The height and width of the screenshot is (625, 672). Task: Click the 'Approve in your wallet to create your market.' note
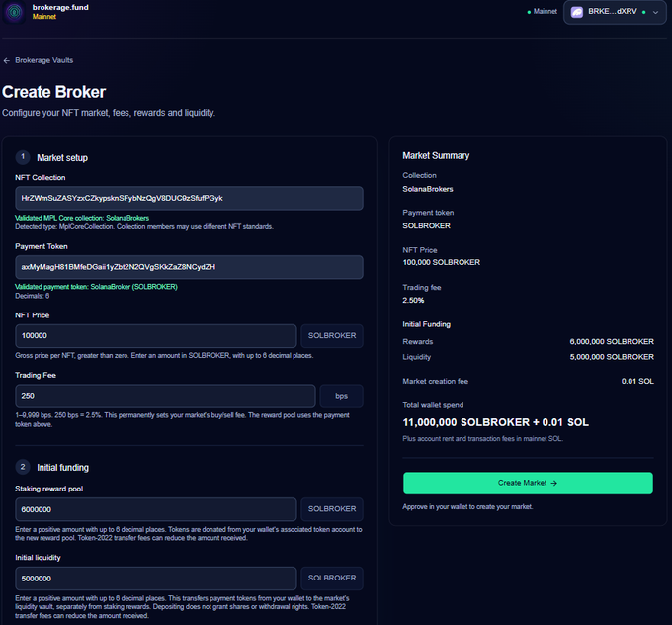(x=467, y=507)
